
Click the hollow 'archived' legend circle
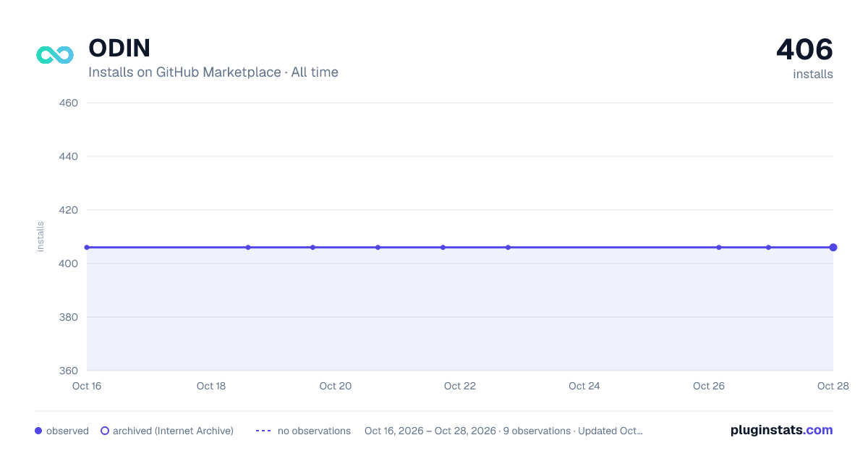click(x=105, y=431)
